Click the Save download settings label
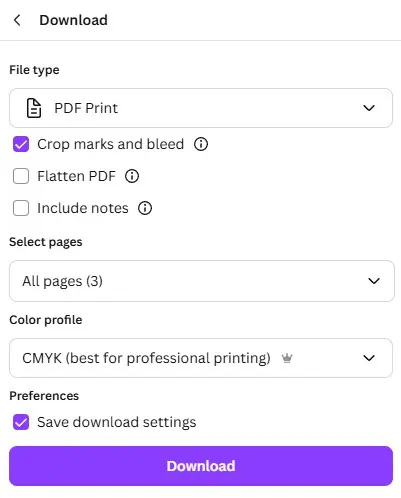 (117, 422)
